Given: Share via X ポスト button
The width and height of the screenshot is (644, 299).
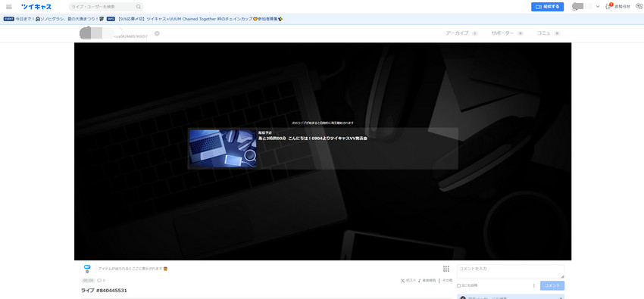Looking at the screenshot, I should pyautogui.click(x=408, y=281).
